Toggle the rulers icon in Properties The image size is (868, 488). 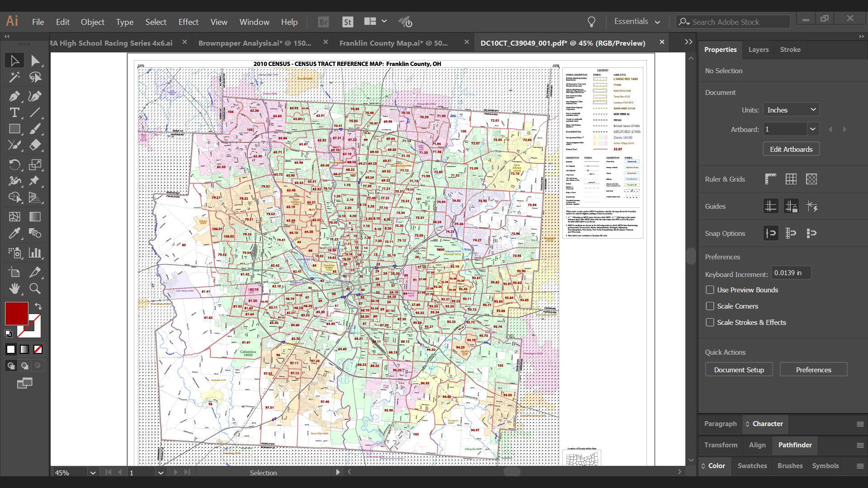click(770, 179)
